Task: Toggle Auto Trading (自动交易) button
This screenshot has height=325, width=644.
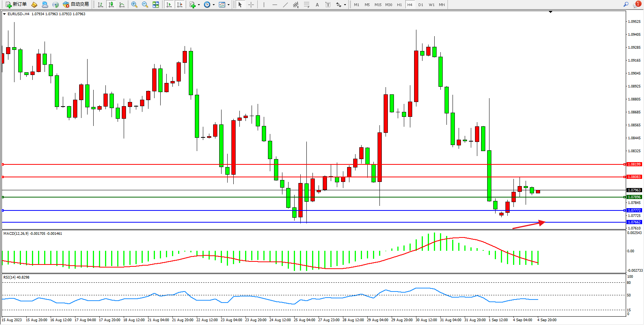Action: (x=76, y=5)
